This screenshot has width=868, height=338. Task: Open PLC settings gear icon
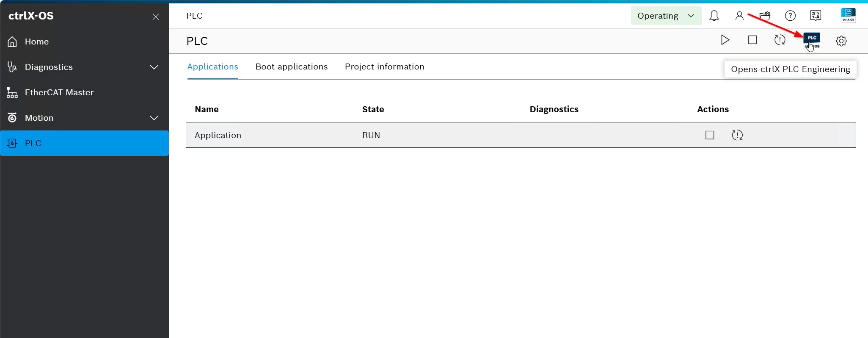point(841,41)
